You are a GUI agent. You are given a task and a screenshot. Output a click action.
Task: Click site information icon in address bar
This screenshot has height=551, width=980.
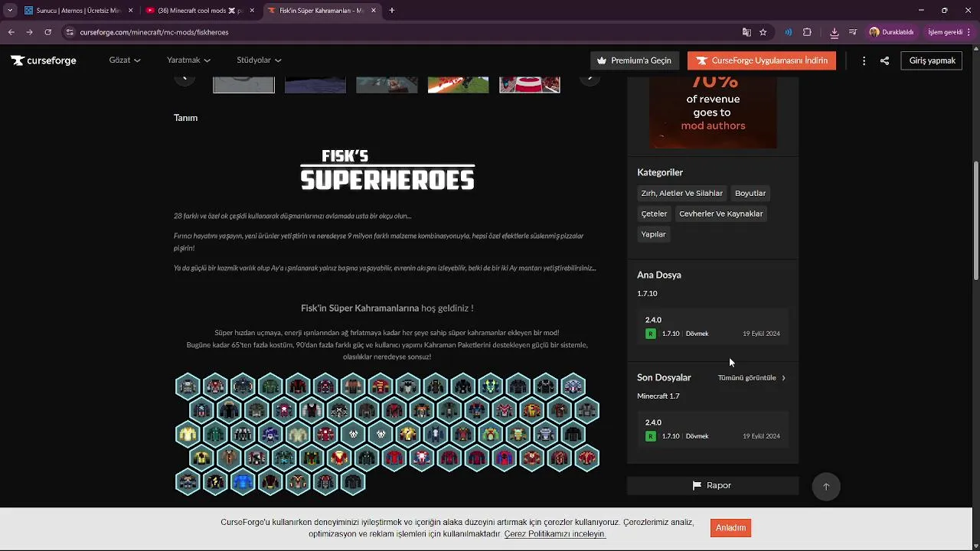tap(70, 32)
